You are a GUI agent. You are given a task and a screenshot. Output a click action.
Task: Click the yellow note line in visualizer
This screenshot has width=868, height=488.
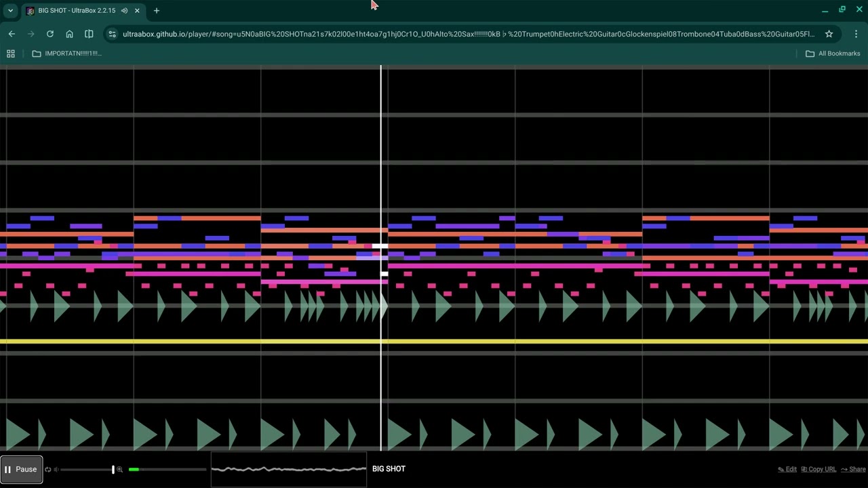coord(434,341)
